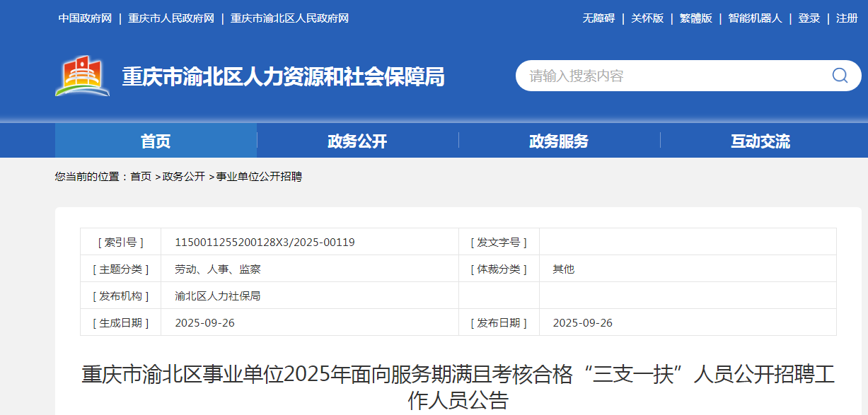Click the 登录 login link
Image resolution: width=868 pixels, height=415 pixels.
[x=809, y=18]
